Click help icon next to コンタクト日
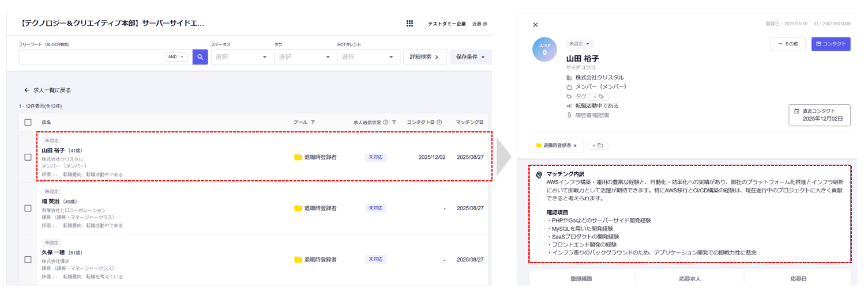Viewport: 868px width, 296px height. click(x=439, y=122)
